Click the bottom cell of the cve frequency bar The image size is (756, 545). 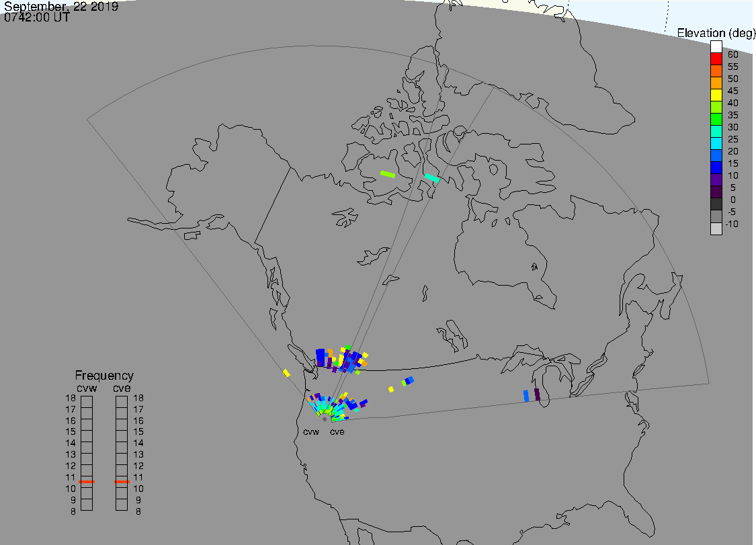[x=122, y=505]
